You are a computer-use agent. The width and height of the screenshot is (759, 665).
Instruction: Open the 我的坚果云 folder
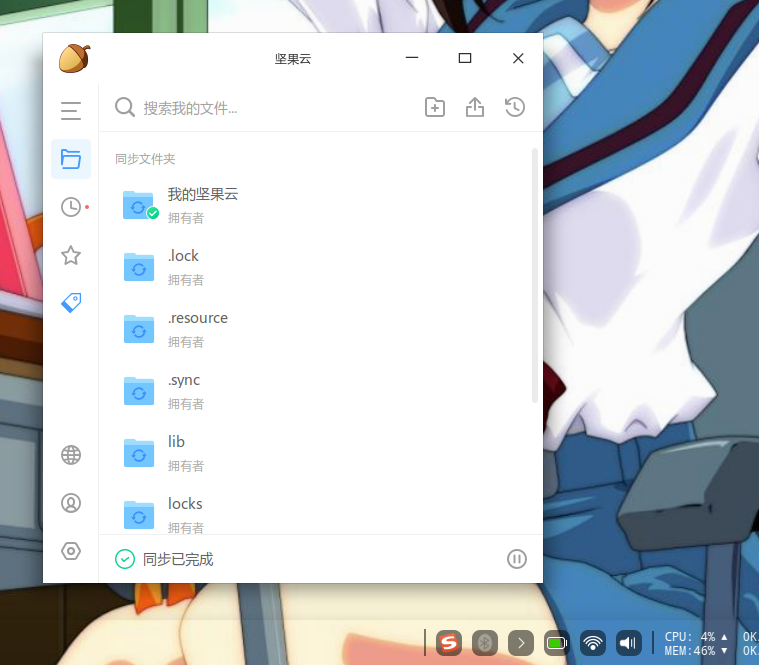tap(319, 205)
